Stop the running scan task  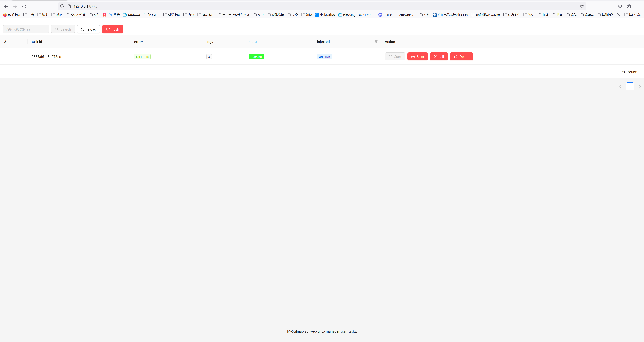[x=417, y=57]
